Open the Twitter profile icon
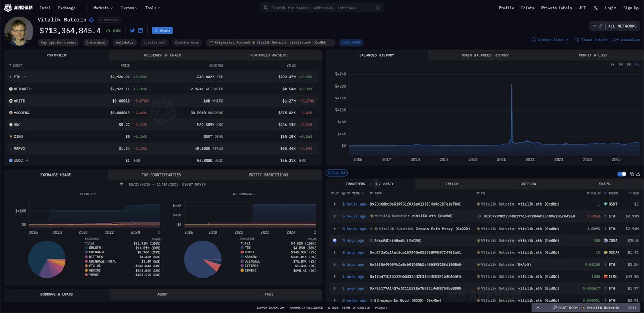Screen dimensions: 644x313 (x=133, y=31)
